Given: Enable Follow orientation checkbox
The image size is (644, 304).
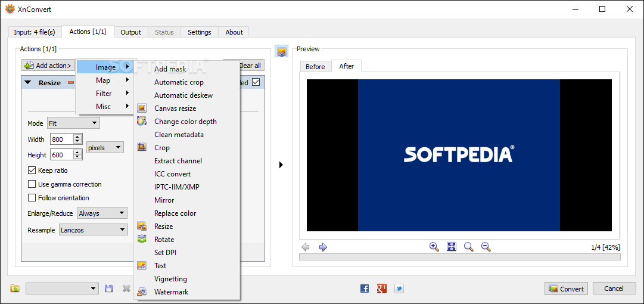Looking at the screenshot, I should [32, 198].
